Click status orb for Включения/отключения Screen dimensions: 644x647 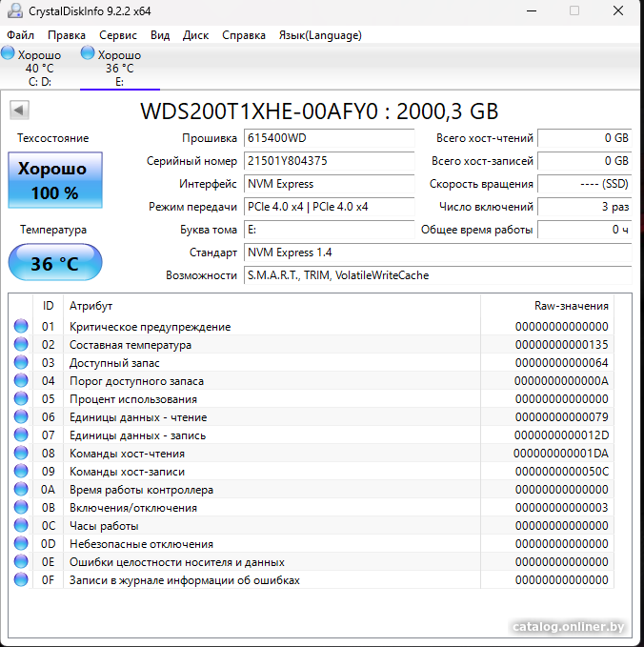(21, 508)
